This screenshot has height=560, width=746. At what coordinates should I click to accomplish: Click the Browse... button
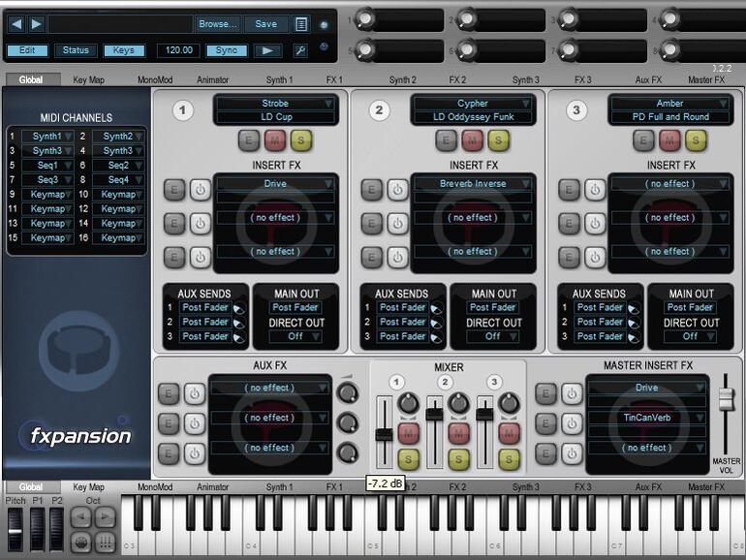pos(218,24)
